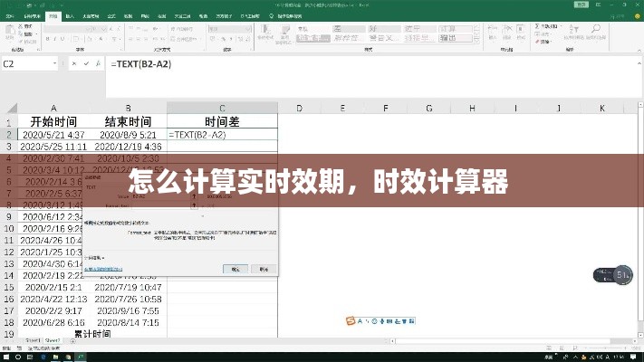
Task: Select the column C header
Action: click(x=222, y=109)
